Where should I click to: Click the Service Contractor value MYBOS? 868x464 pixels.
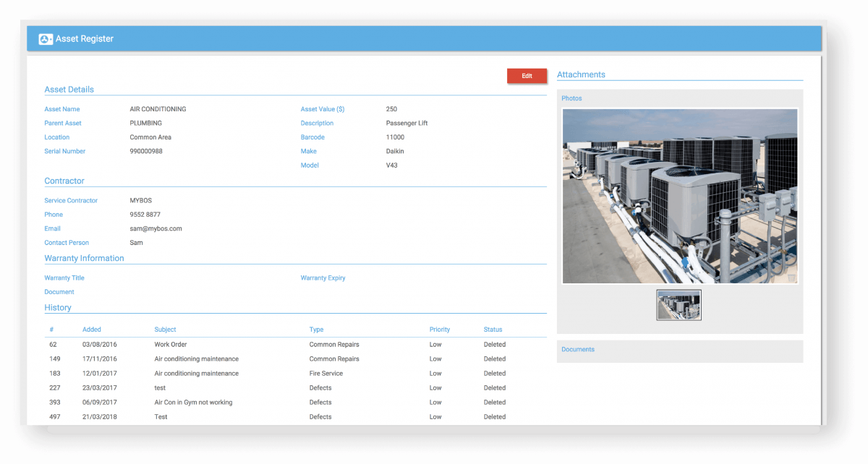tap(140, 200)
